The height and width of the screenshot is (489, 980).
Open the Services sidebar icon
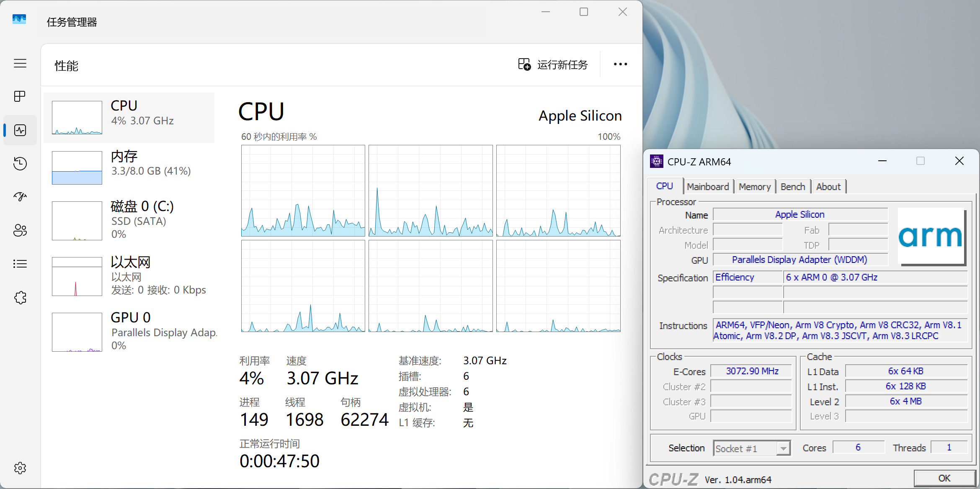point(20,298)
